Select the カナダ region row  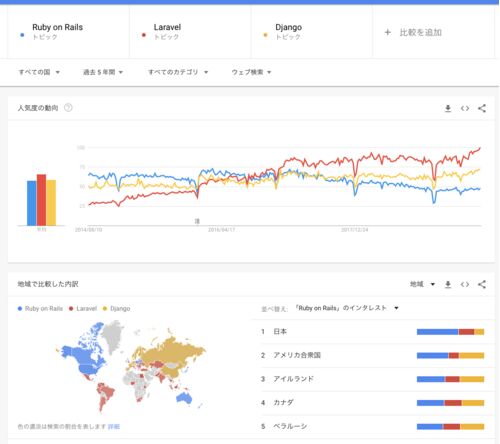click(x=373, y=403)
